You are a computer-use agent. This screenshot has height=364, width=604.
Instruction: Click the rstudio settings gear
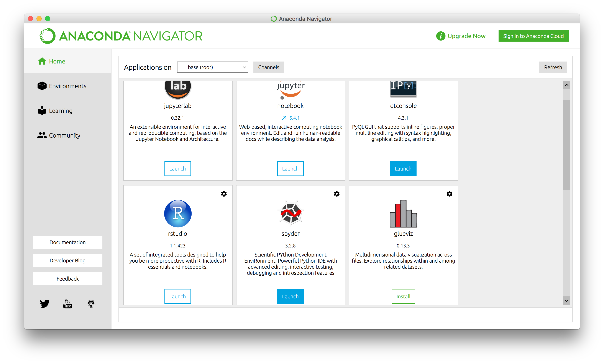pyautogui.click(x=224, y=194)
